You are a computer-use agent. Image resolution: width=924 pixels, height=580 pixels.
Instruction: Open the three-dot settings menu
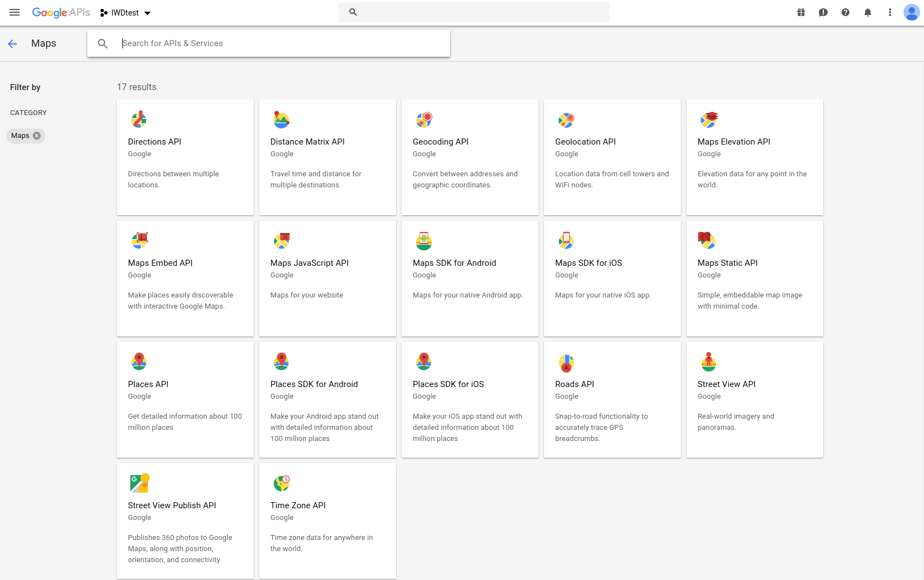890,12
